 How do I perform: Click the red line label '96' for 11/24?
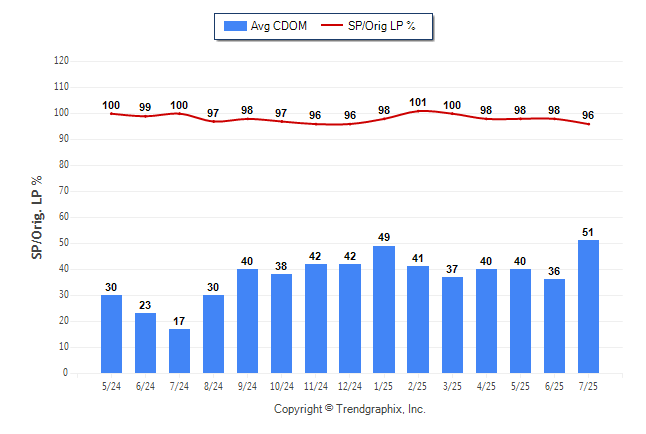pyautogui.click(x=315, y=115)
